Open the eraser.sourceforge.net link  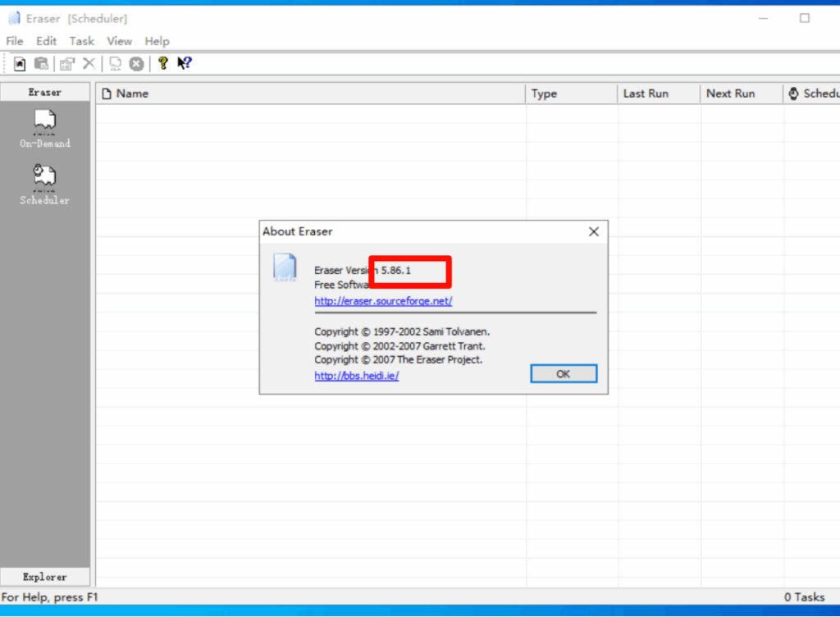pyautogui.click(x=383, y=301)
